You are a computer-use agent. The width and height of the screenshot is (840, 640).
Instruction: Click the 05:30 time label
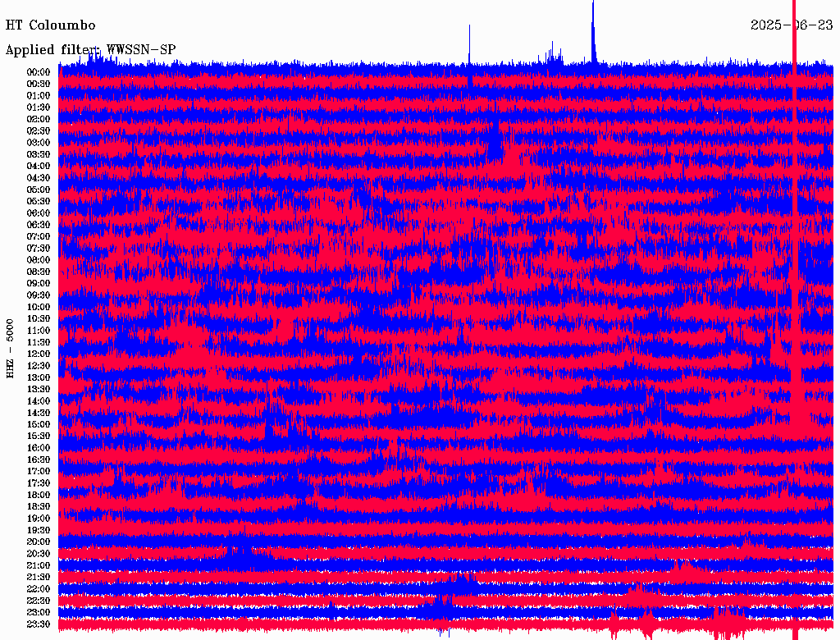coord(39,202)
